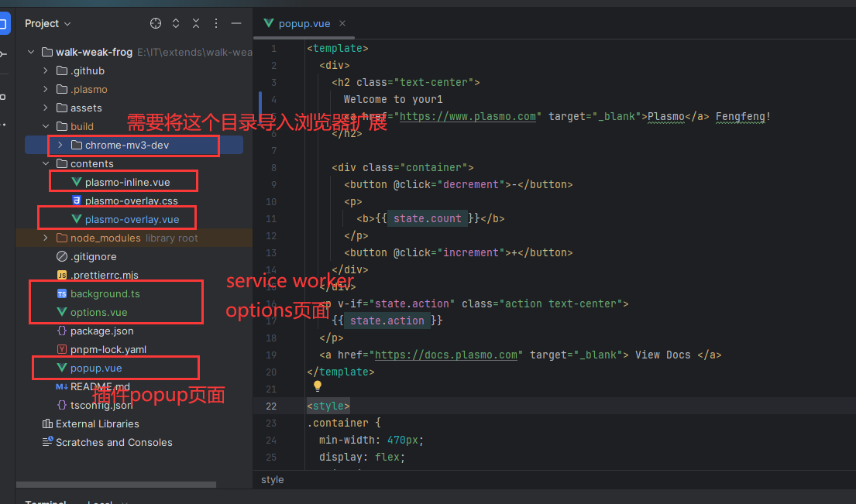Close the popup.vue editor tab

tap(342, 24)
